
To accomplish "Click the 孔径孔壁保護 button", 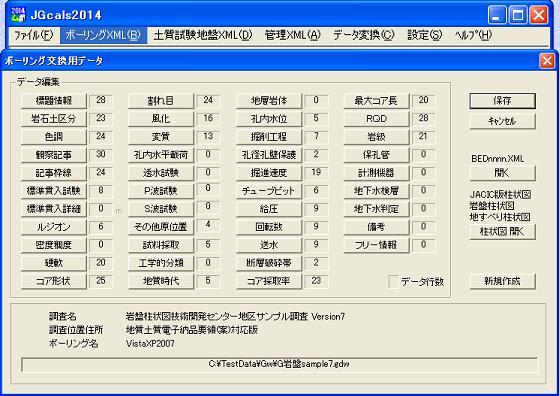I will click(x=269, y=155).
